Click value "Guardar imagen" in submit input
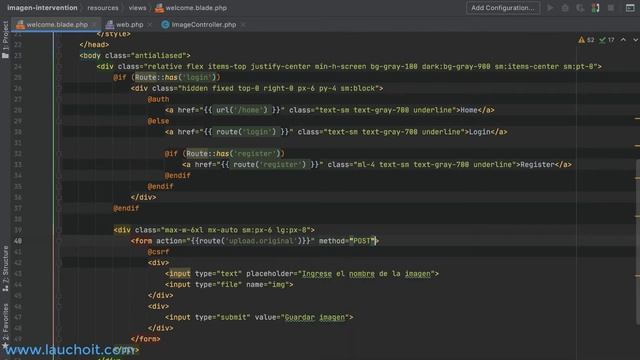The image size is (640, 360). [315, 317]
